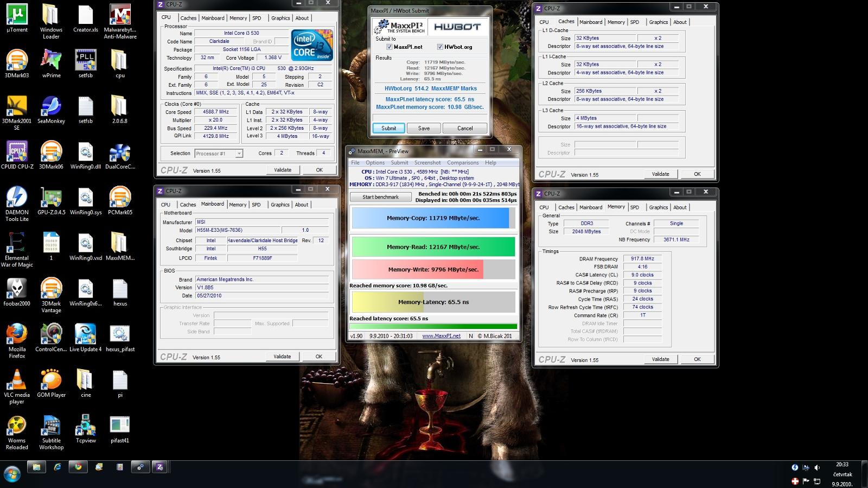Open the µTorrent desktop icon
868x488 pixels.
[x=17, y=18]
